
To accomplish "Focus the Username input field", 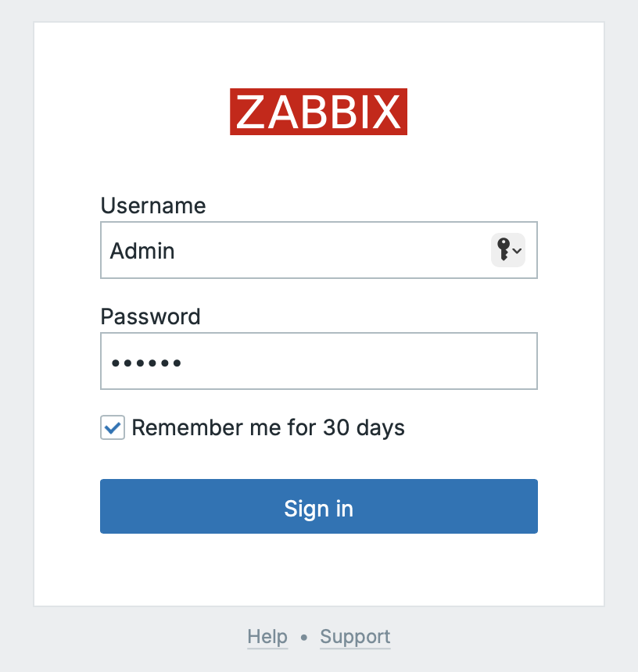I will pyautogui.click(x=297, y=250).
